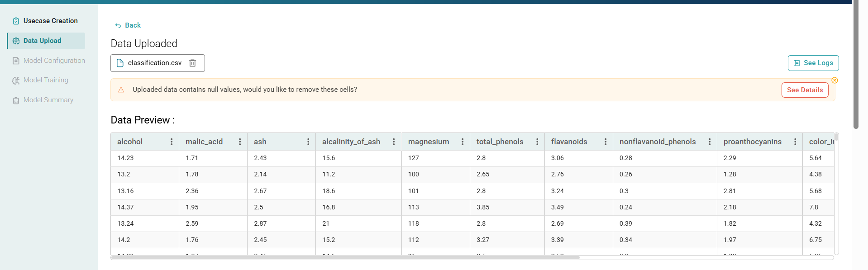The width and height of the screenshot is (868, 270).
Task: Click the Back arrow icon
Action: [118, 26]
